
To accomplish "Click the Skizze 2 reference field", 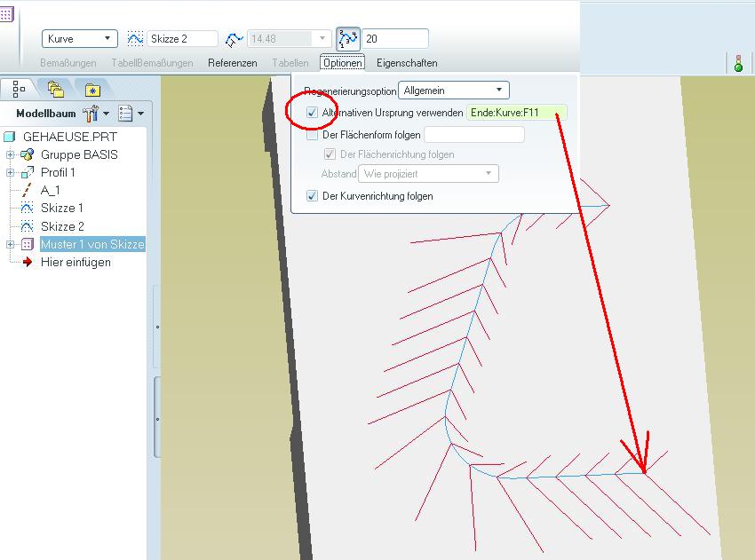I will coord(182,38).
